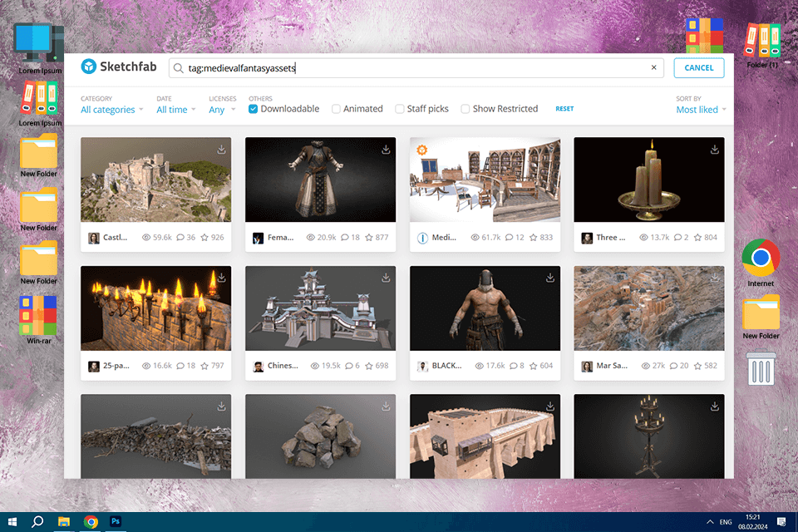Open the Castl... castle thumbnail
The height and width of the screenshot is (532, 798).
click(x=155, y=180)
